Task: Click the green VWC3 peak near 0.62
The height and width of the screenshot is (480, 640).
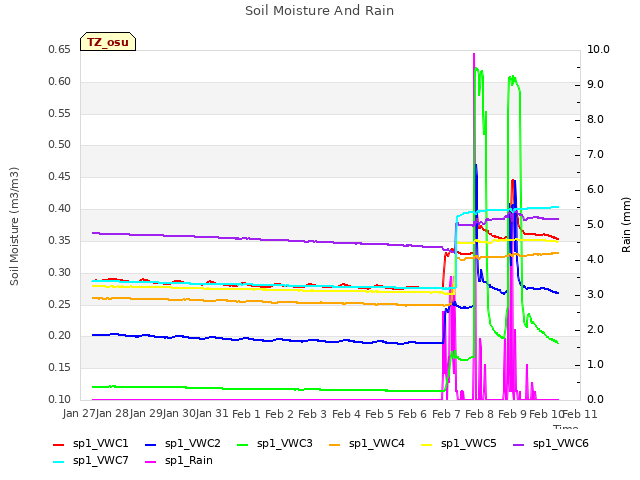Action: (476, 68)
